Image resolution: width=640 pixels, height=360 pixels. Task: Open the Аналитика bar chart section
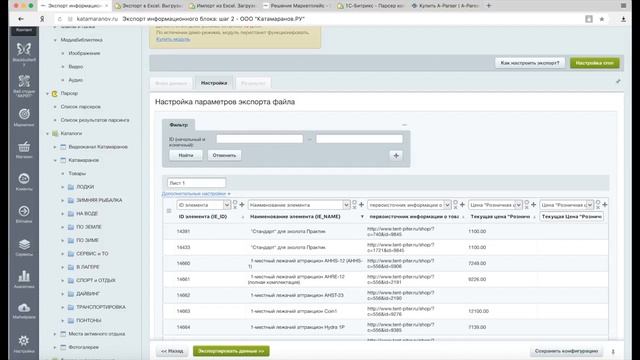click(24, 279)
